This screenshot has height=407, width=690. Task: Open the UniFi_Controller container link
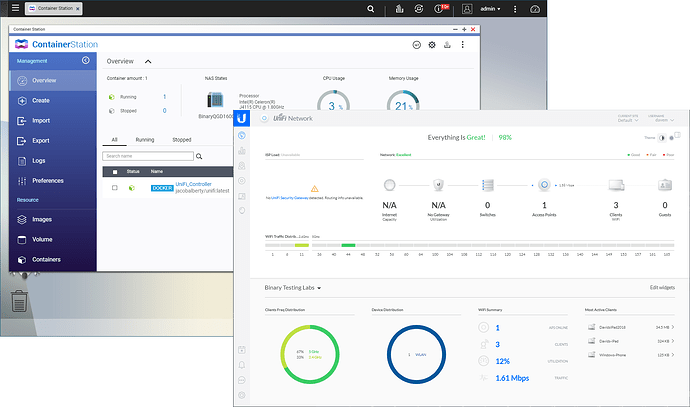tap(194, 184)
